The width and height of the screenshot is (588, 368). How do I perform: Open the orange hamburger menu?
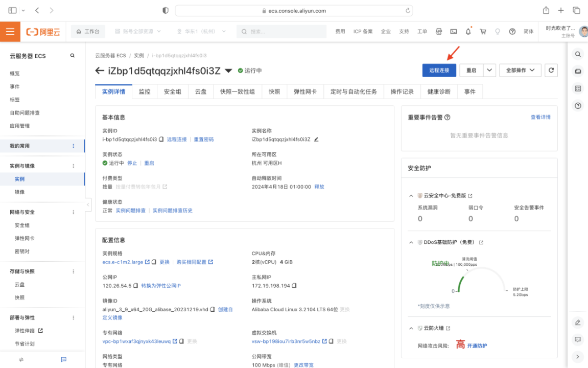10,32
